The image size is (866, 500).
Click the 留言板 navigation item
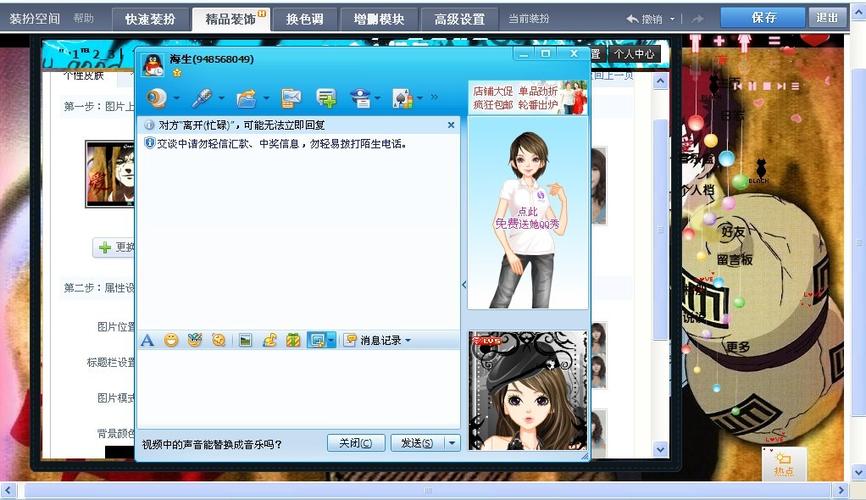pos(735,259)
